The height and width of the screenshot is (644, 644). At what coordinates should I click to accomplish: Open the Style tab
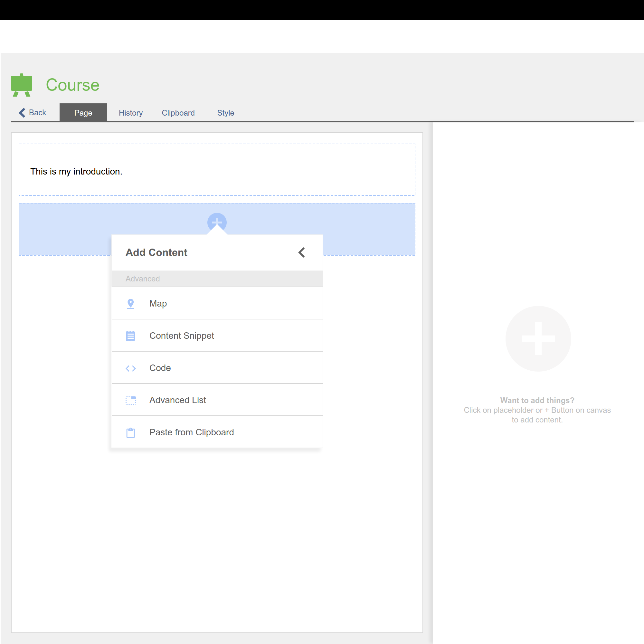(x=226, y=113)
